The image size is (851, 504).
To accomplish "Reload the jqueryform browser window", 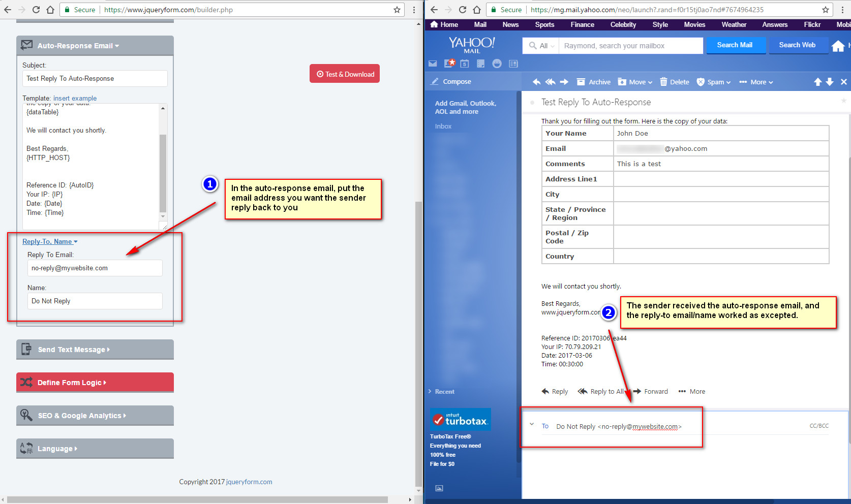I will point(36,10).
